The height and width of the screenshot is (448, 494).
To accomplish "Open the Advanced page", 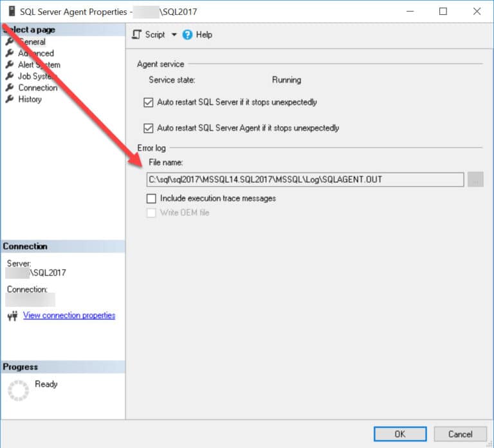I will 36,53.
